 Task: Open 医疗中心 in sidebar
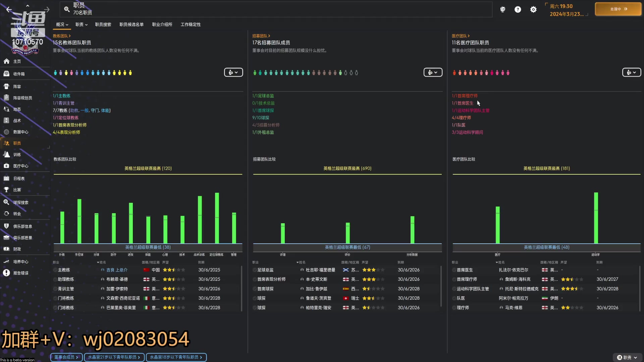pyautogui.click(x=25, y=166)
